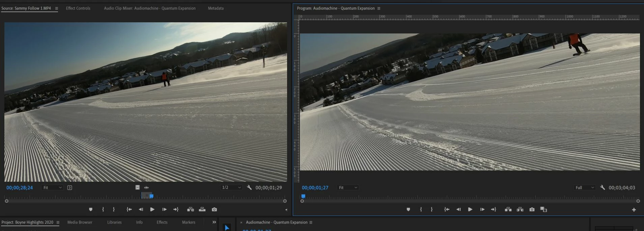This screenshot has height=231, width=644.
Task: Click the Insert edit button
Action: coord(191,209)
